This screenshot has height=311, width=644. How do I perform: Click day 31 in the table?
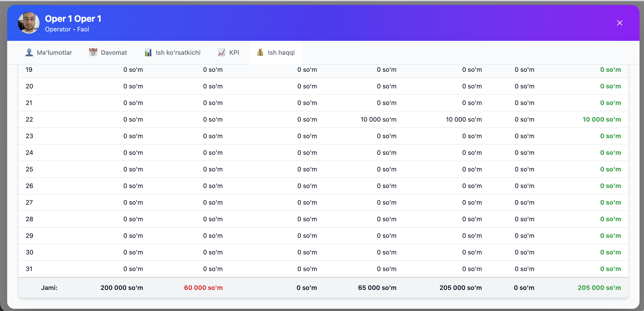[29, 269]
